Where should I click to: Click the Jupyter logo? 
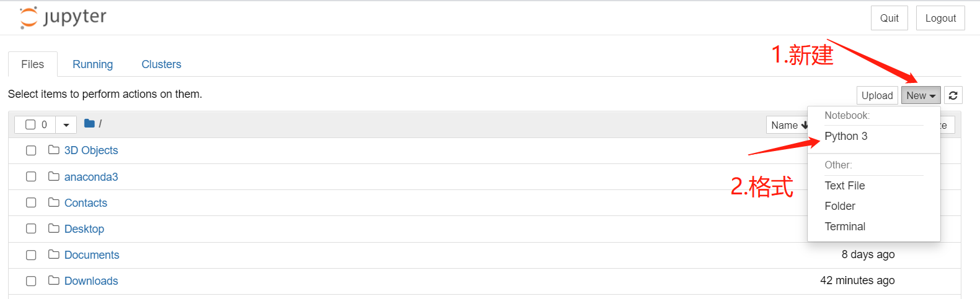pyautogui.click(x=63, y=17)
